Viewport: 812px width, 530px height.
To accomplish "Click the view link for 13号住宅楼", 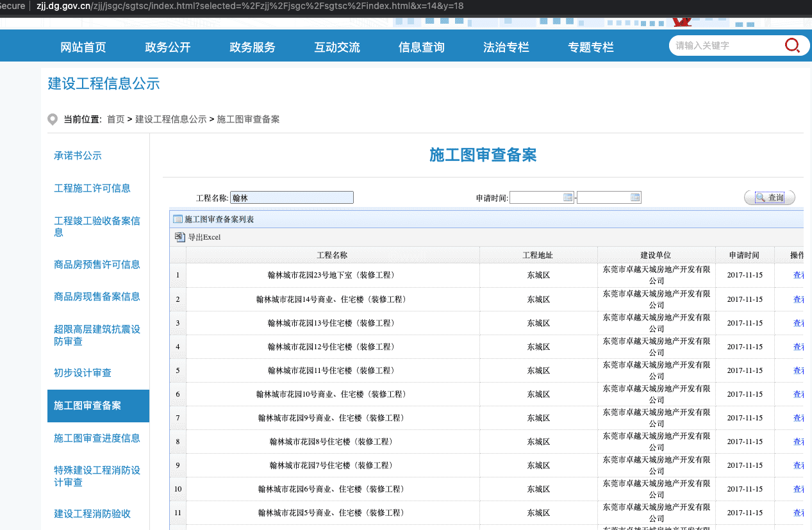I will tap(799, 323).
